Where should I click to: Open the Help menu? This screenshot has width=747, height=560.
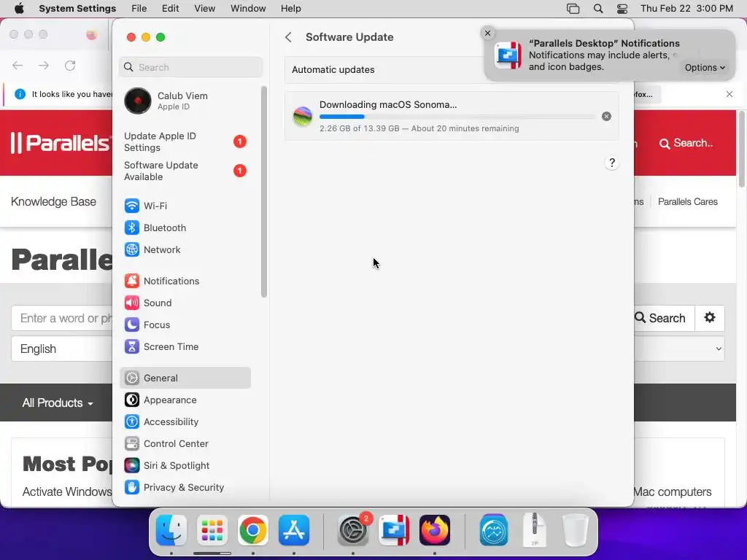coord(290,9)
